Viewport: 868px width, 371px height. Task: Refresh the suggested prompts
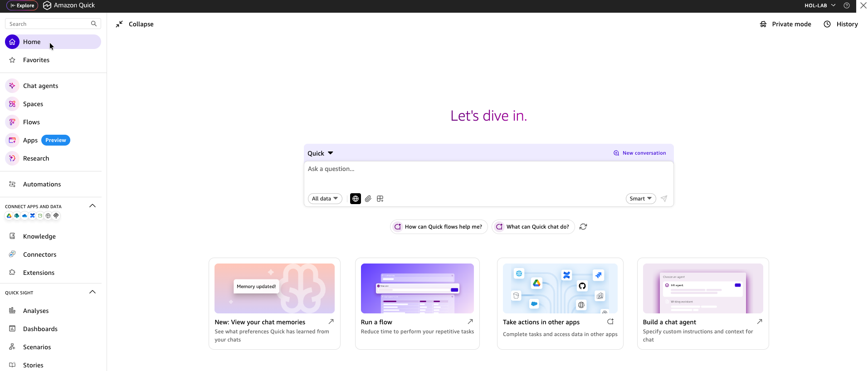(x=583, y=227)
